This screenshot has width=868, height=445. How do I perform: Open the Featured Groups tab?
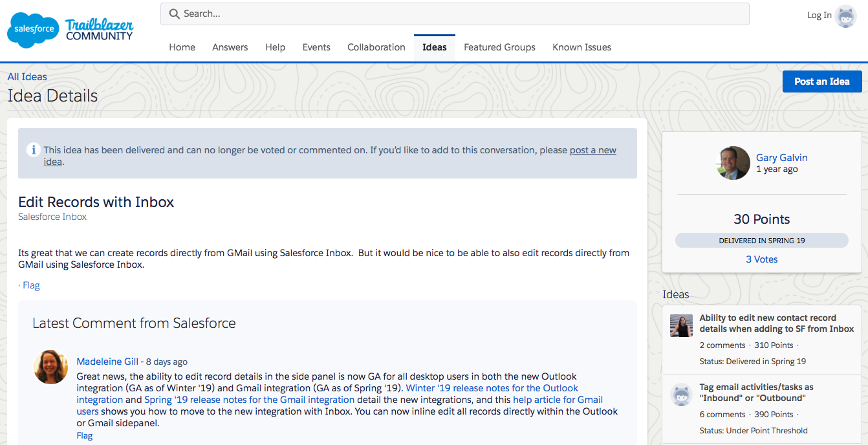point(499,47)
